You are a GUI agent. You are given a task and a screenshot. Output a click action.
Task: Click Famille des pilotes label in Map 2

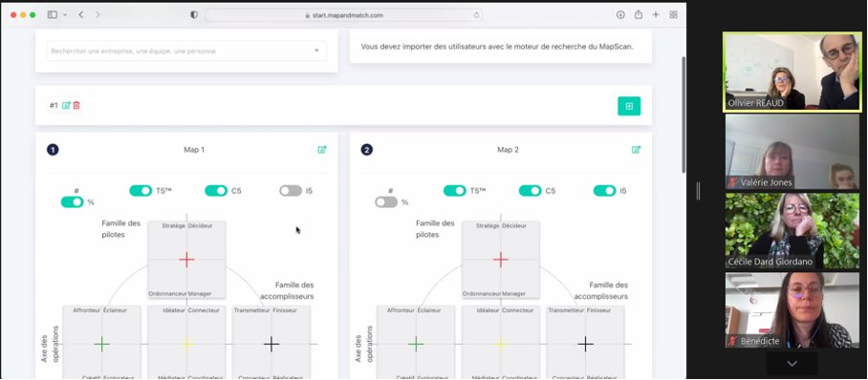point(435,229)
